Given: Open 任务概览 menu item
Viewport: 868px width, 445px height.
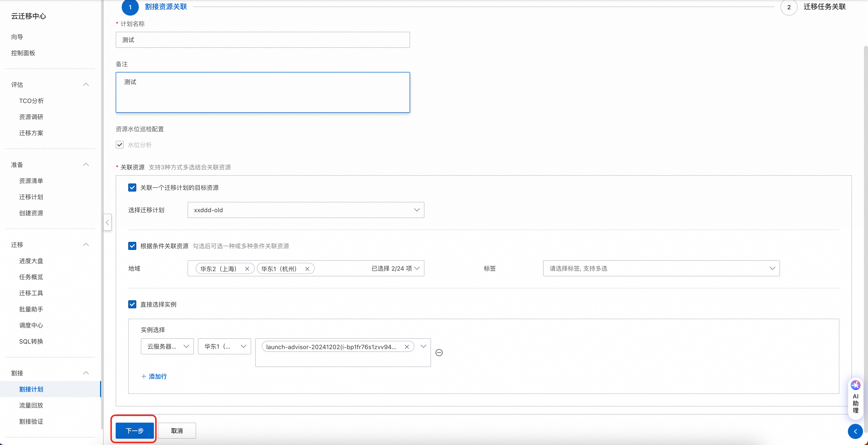Looking at the screenshot, I should coord(31,277).
